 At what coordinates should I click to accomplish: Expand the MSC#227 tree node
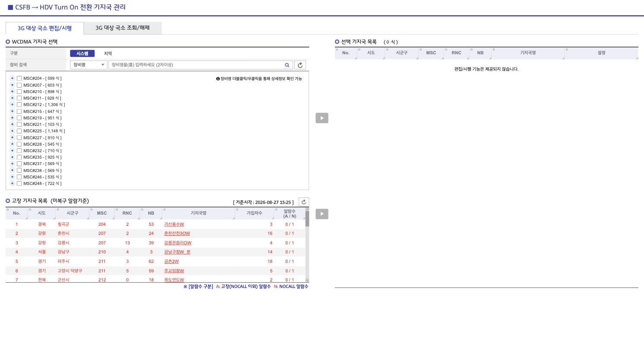[x=13, y=137]
